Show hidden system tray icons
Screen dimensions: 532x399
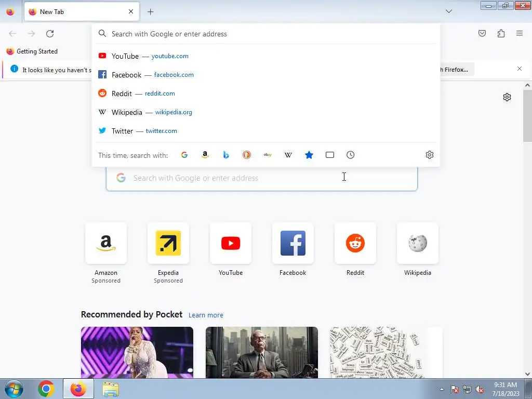click(442, 390)
